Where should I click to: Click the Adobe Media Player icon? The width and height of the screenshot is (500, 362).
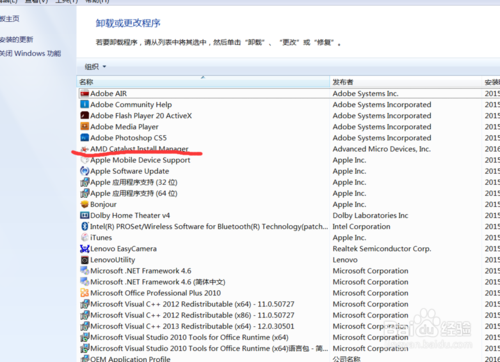(x=85, y=127)
